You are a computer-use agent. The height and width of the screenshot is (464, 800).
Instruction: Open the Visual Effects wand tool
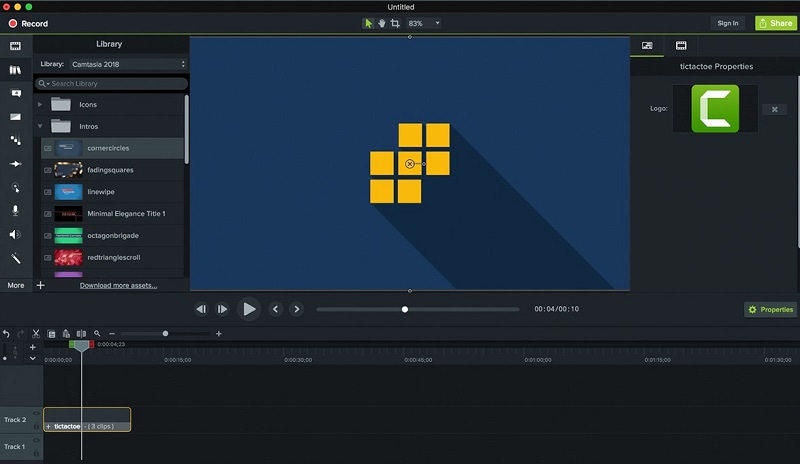16,258
